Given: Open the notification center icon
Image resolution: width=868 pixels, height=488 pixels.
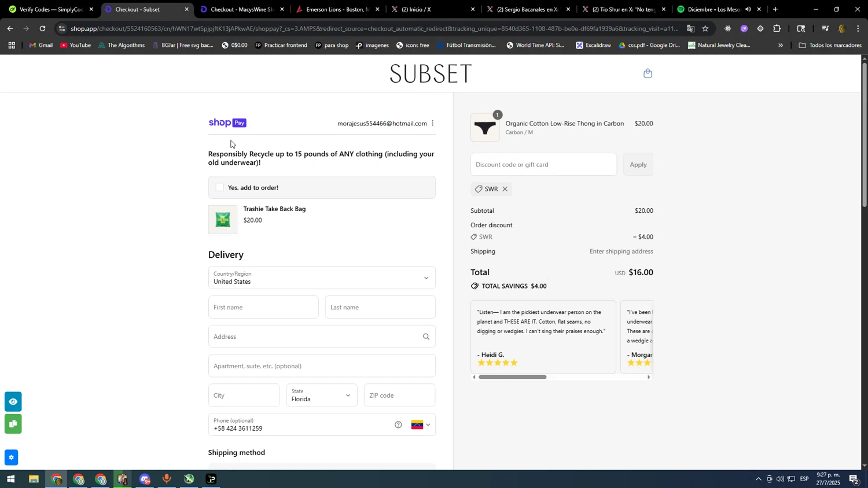Looking at the screenshot, I should click(854, 479).
